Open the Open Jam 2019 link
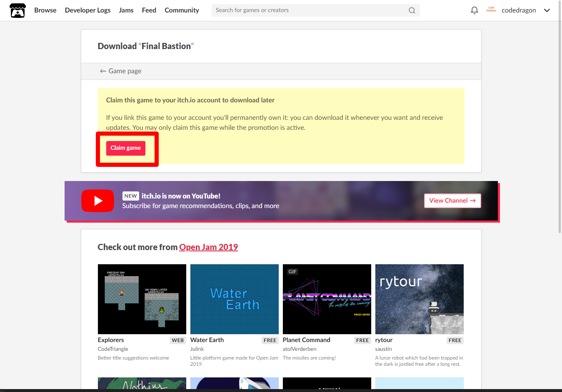This screenshot has height=392, width=562. click(x=208, y=247)
